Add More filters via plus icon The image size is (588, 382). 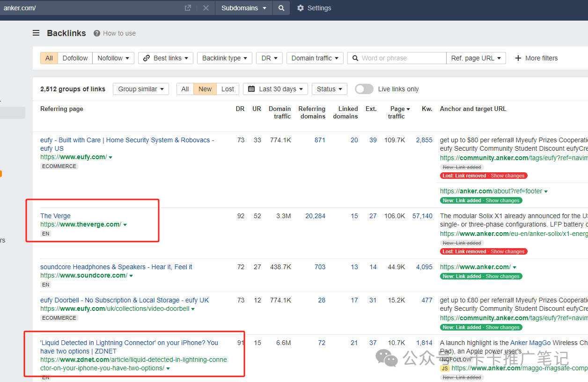(x=537, y=58)
